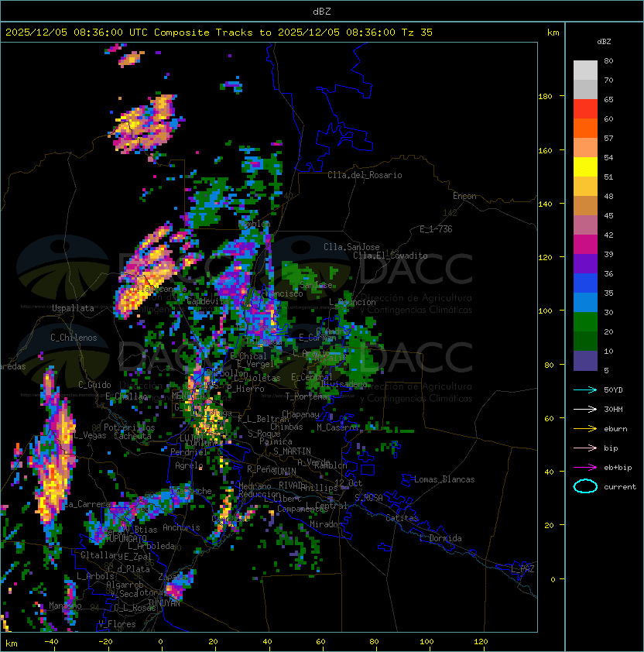
Task: Choose the bright green swatch in dBZ scale
Action: [x=585, y=322]
